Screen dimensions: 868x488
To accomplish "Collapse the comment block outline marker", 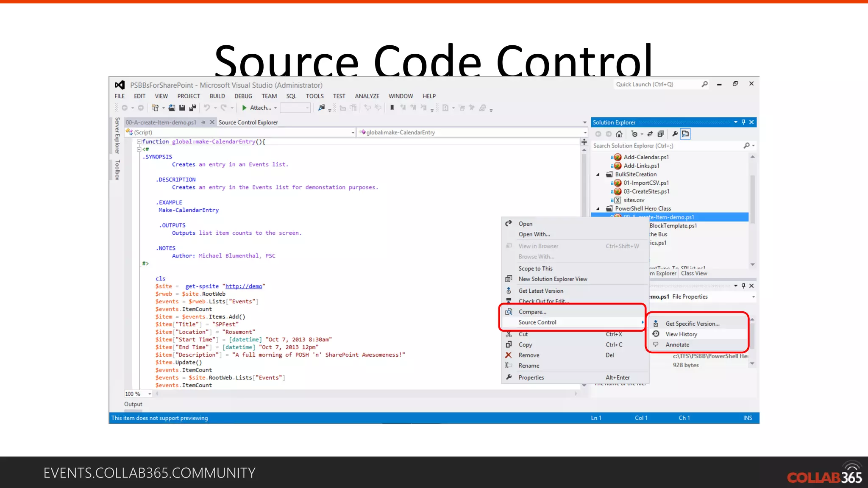I will tap(139, 150).
